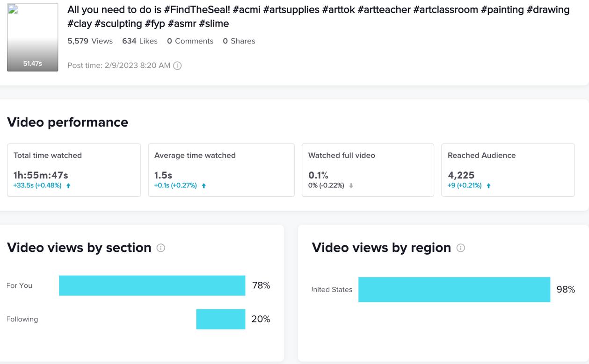Click the 5,579 Views count
This screenshot has width=589, height=364.
(90, 41)
